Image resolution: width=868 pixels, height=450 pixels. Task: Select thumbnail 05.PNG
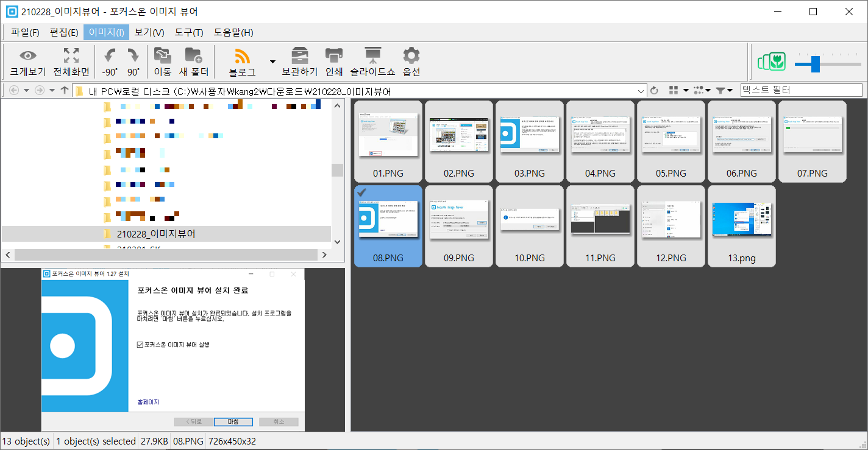[671, 141]
